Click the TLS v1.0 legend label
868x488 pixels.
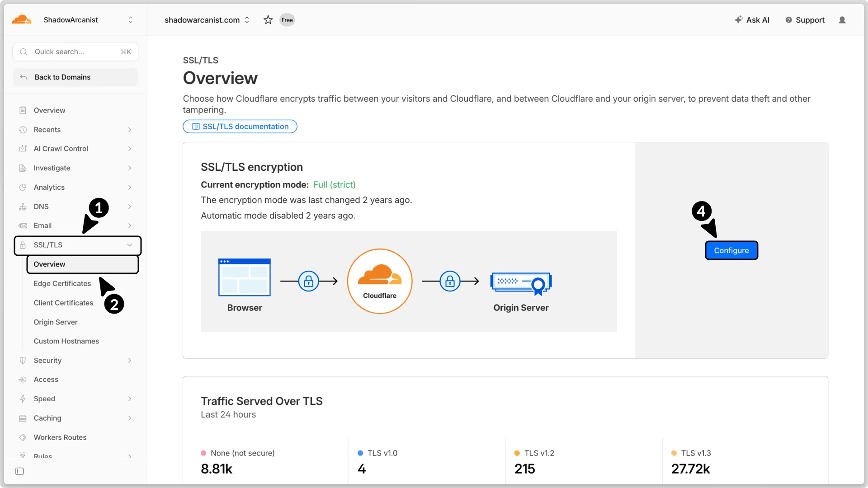click(x=382, y=453)
